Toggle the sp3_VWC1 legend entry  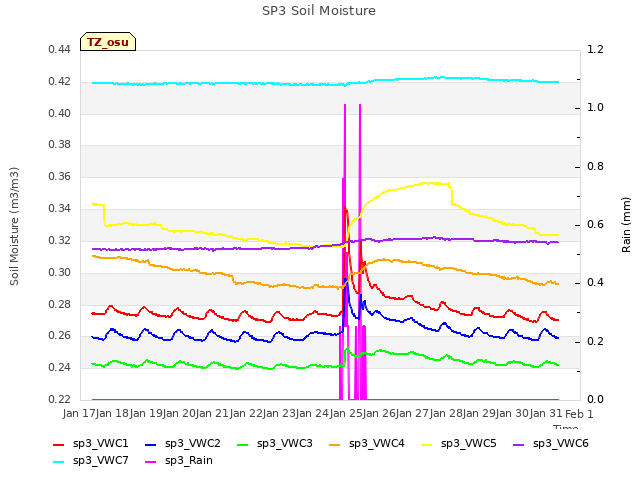click(x=91, y=444)
